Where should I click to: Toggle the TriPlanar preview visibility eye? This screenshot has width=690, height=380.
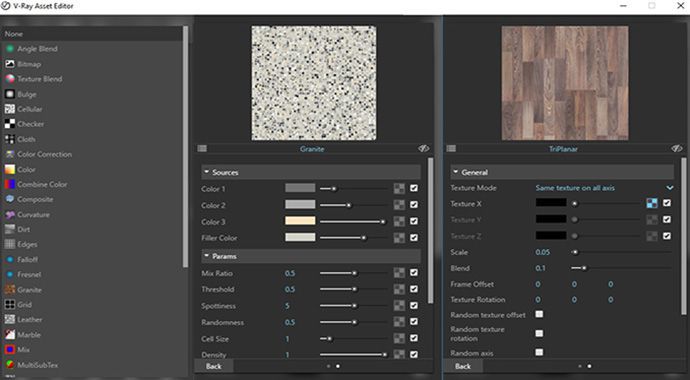coord(677,149)
